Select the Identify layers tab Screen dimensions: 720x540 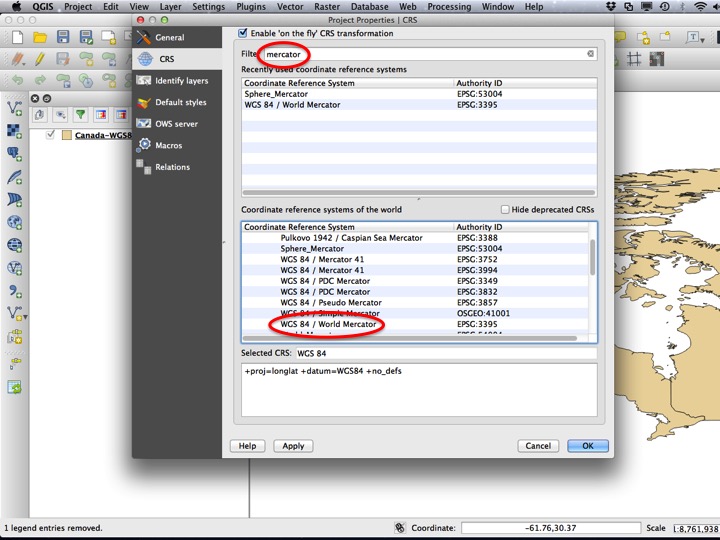coord(177,80)
